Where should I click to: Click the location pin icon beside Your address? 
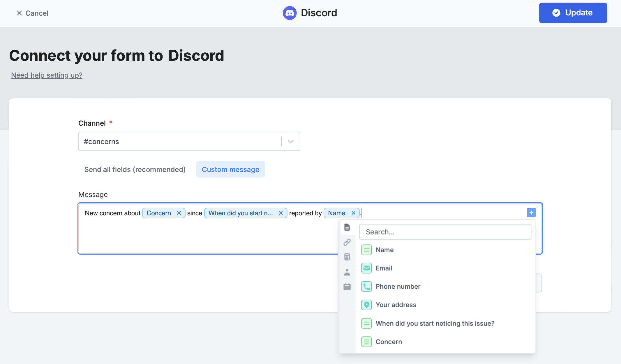[x=366, y=305]
